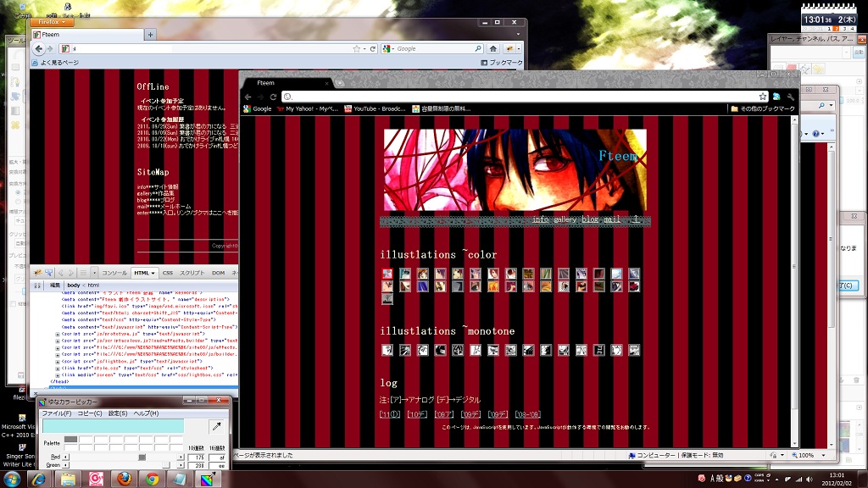Click the Firefox home button
The width and height of the screenshot is (868, 488).
click(x=492, y=48)
